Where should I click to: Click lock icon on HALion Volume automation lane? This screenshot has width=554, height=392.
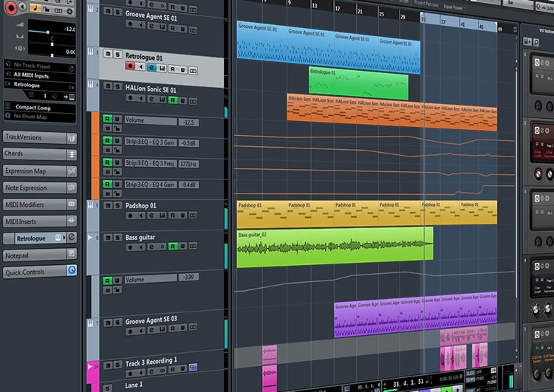click(116, 128)
